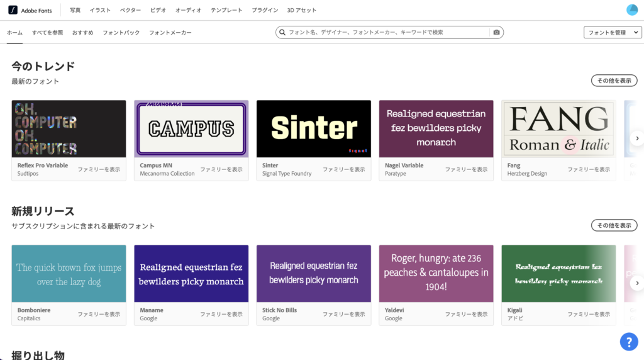Click Google under Stick No Bills
Viewport: 644px width, 360px height.
pos(271,318)
